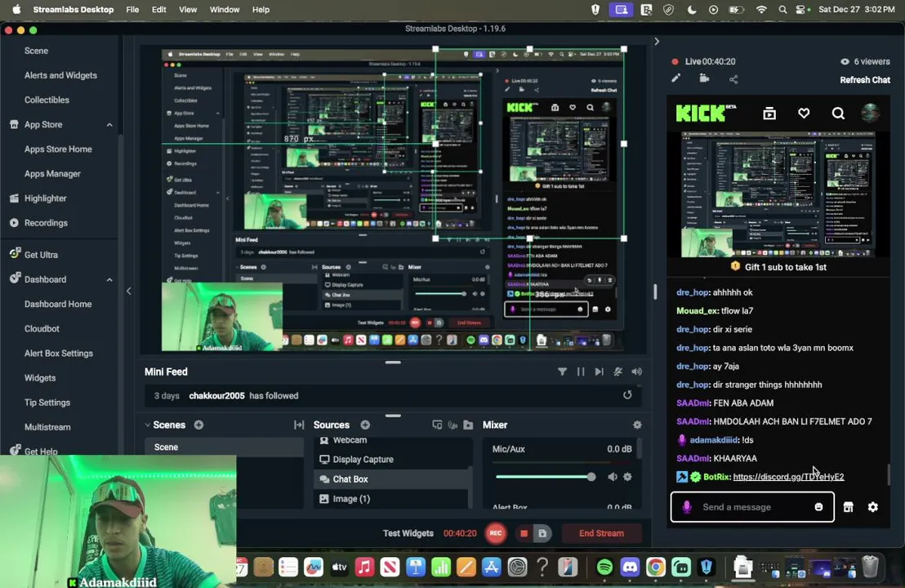
Task: Click the camera icon under Live timer
Action: tap(704, 78)
